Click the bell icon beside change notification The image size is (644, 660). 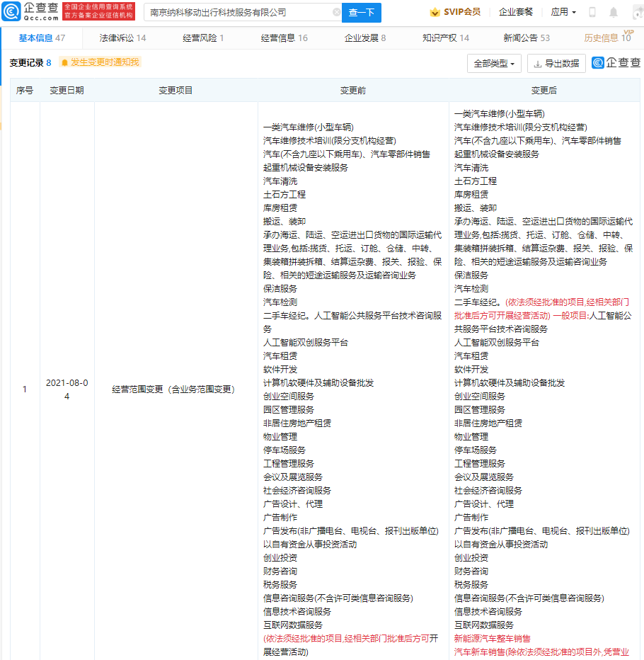64,63
